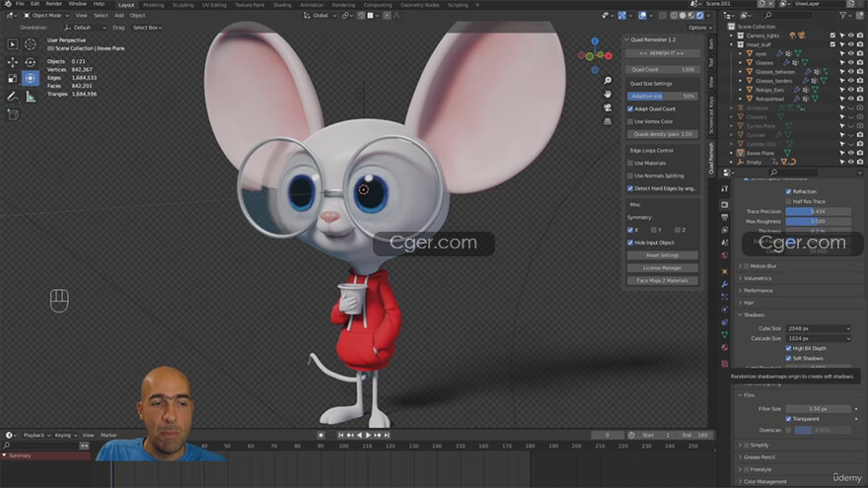Toggle camera view with the camera icon
868x488 pixels.
click(x=608, y=107)
